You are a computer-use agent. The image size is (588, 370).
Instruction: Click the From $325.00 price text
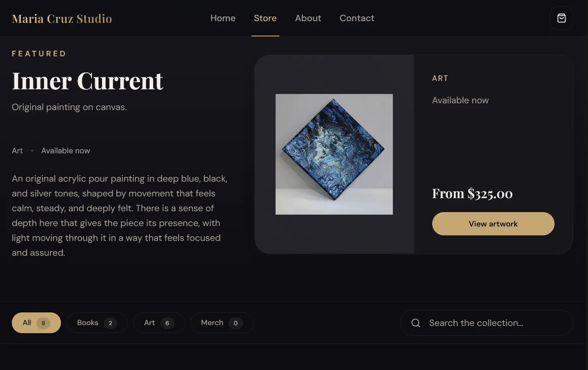[472, 193]
